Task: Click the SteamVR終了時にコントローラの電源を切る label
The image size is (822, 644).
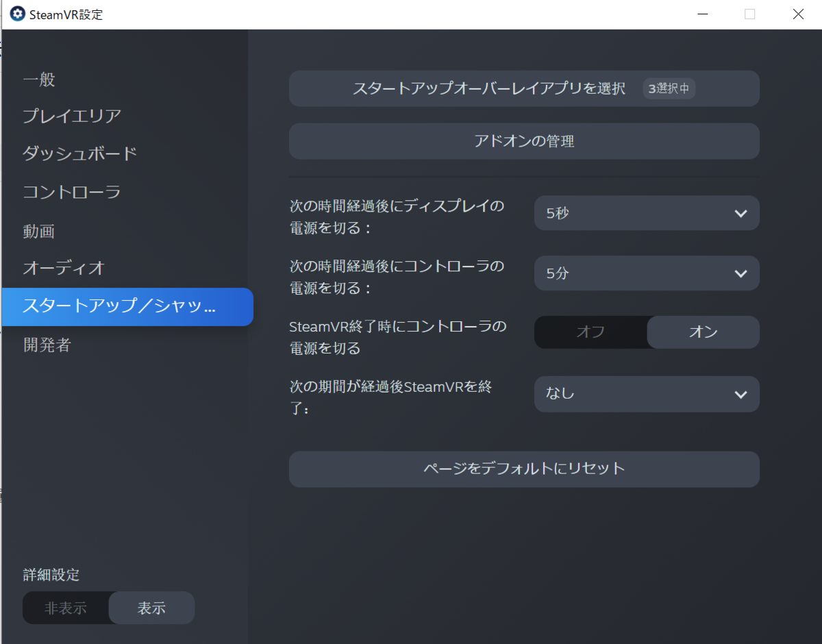Action: click(398, 337)
